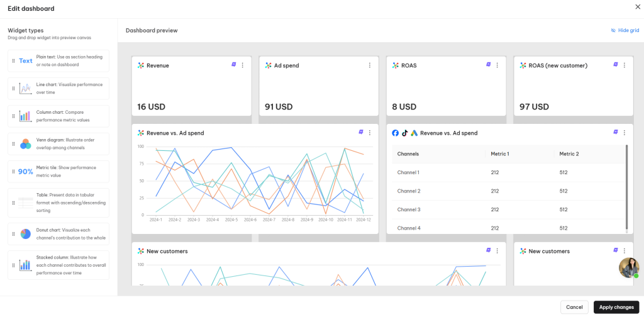
Task: Click the Metric 2 column header
Action: (x=569, y=154)
